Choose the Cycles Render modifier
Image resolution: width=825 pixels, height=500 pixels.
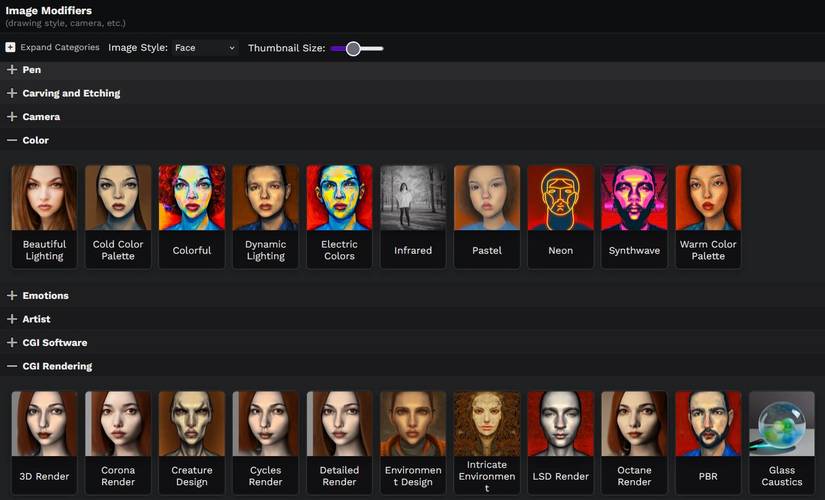tap(266, 442)
